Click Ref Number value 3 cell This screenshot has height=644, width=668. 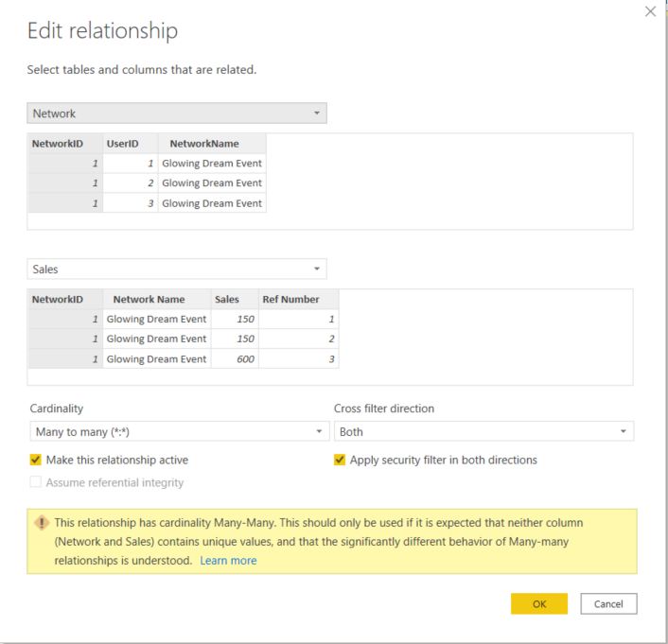[299, 359]
